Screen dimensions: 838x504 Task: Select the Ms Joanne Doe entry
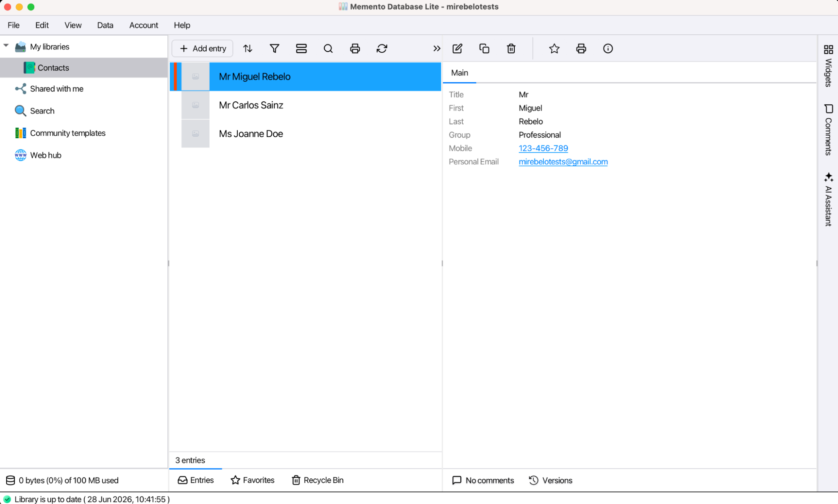305,133
